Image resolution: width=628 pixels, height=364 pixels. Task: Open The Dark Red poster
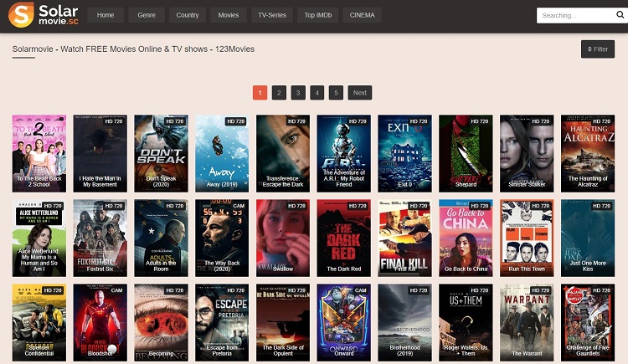pyautogui.click(x=343, y=238)
